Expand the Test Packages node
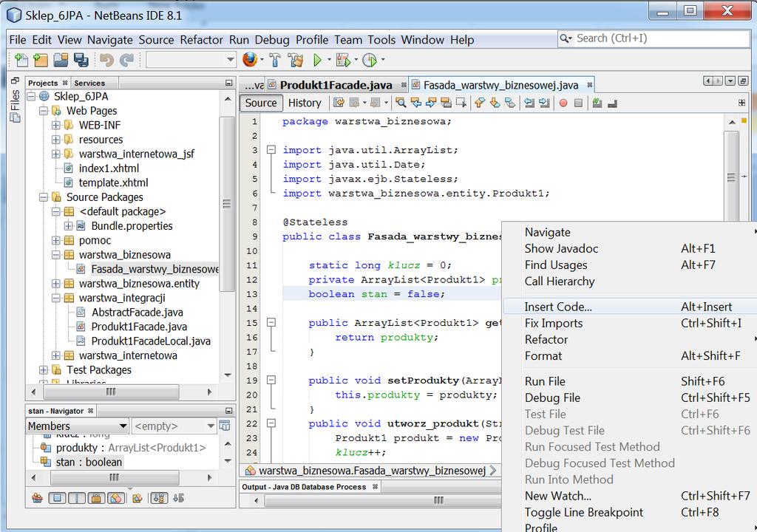Image resolution: width=757 pixels, height=532 pixels. tap(44, 370)
